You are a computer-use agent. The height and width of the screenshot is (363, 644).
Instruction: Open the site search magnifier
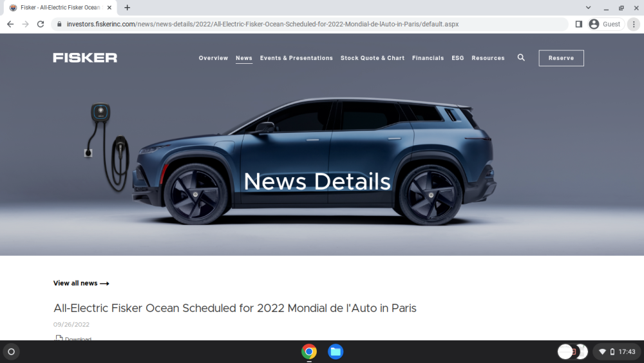coord(521,57)
